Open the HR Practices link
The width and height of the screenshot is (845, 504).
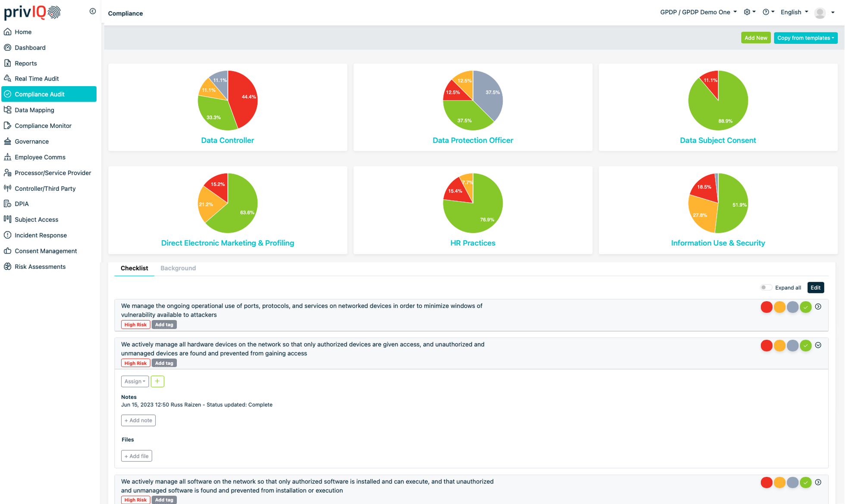pos(473,243)
